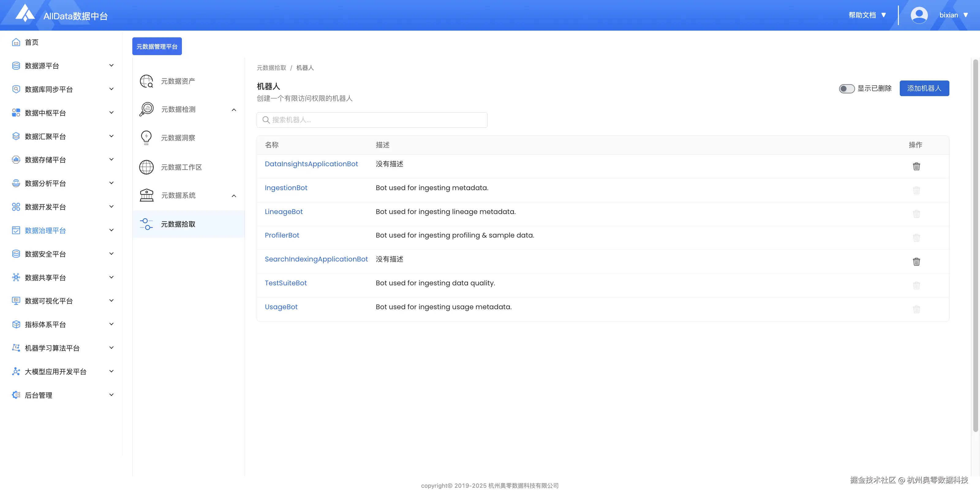The height and width of the screenshot is (496, 980).
Task: Open 元数据资产 globe search icon
Action: 146,81
